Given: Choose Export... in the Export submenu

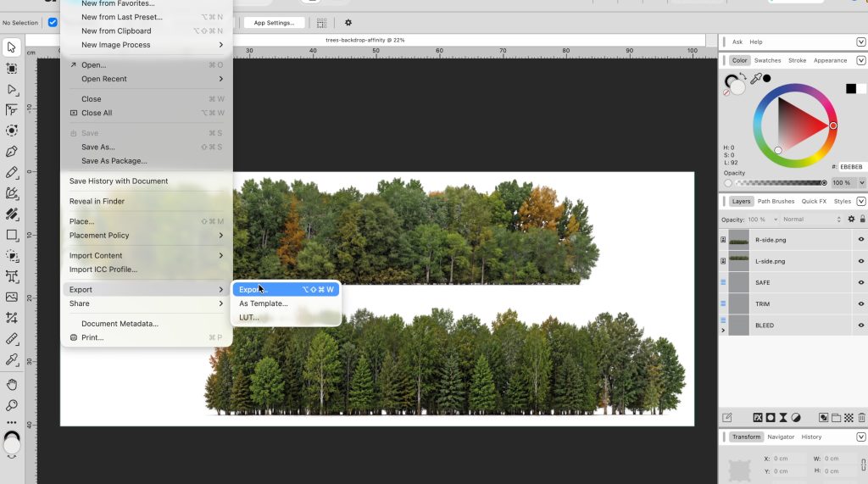Looking at the screenshot, I should [x=286, y=290].
